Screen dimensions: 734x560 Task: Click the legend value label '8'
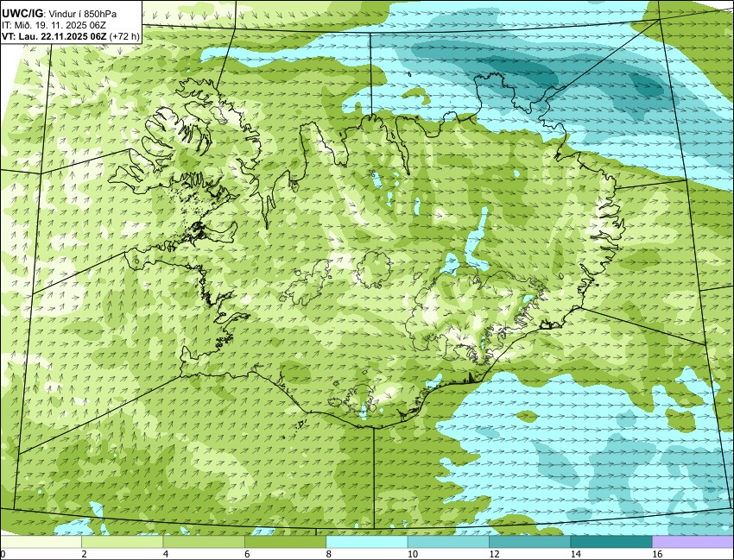click(x=329, y=554)
